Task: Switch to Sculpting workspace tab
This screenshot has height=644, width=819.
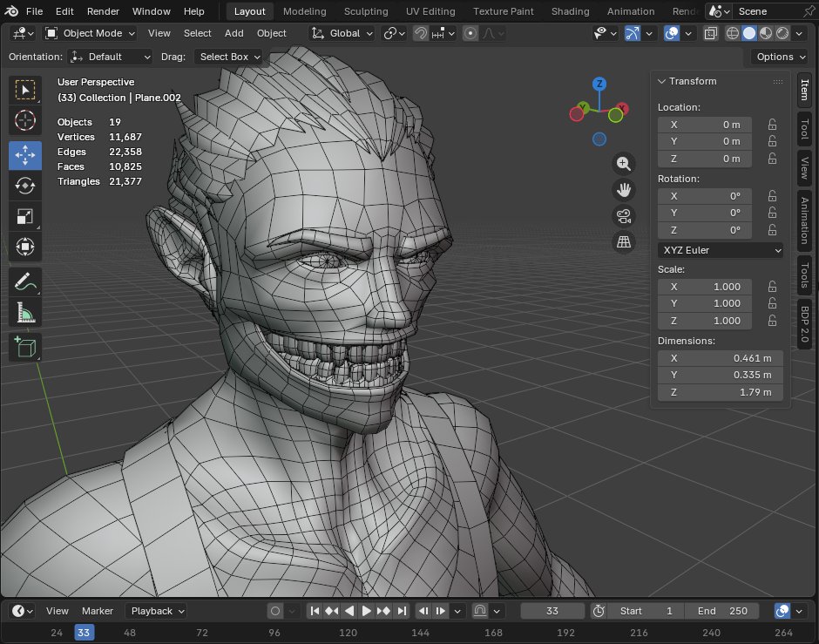Action: click(366, 11)
